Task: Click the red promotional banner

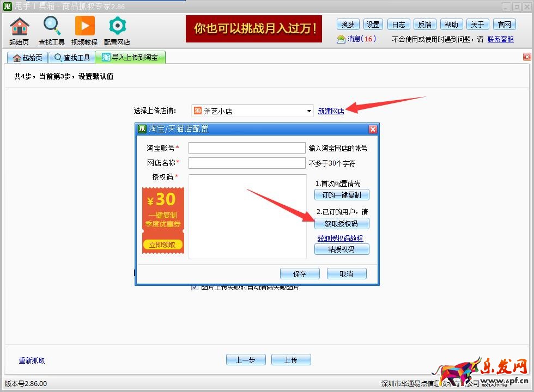Action: 253,29
